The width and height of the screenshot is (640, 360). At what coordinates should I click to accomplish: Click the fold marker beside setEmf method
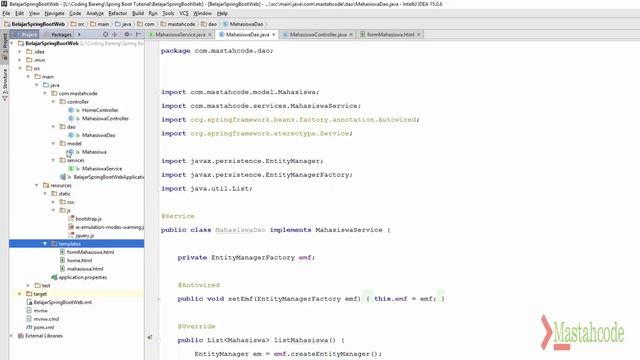[x=159, y=299]
